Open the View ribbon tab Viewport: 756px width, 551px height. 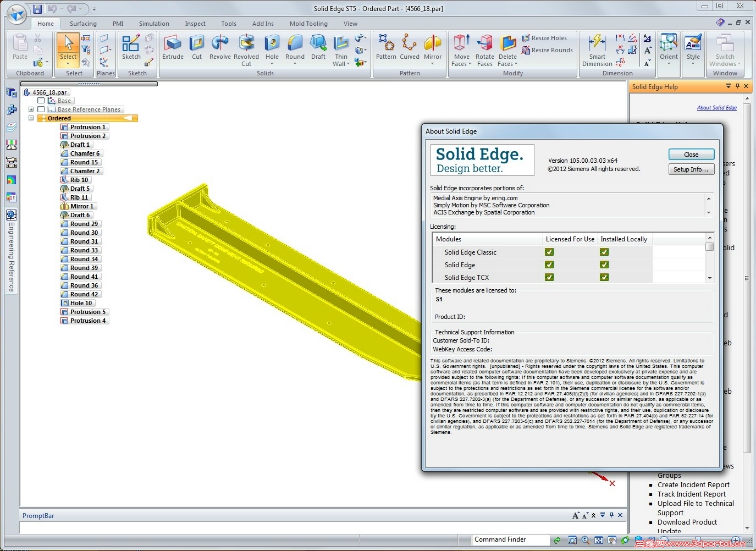pyautogui.click(x=350, y=24)
